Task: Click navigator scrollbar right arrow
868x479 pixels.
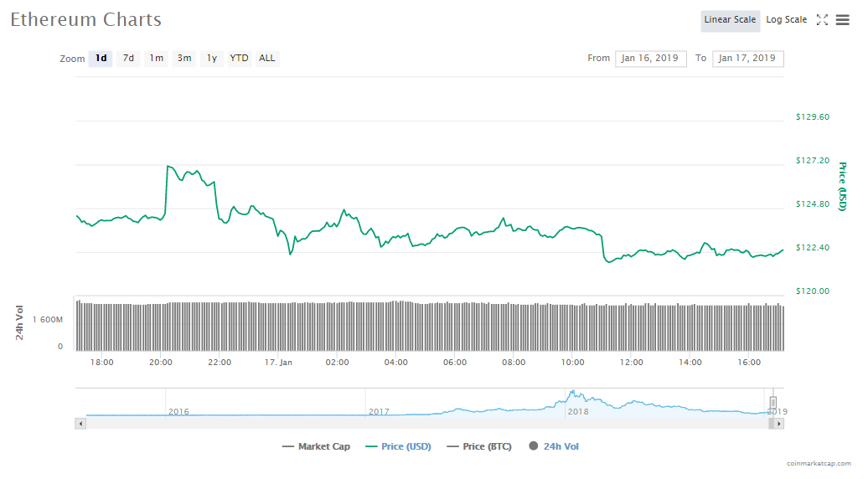Action: tap(778, 424)
